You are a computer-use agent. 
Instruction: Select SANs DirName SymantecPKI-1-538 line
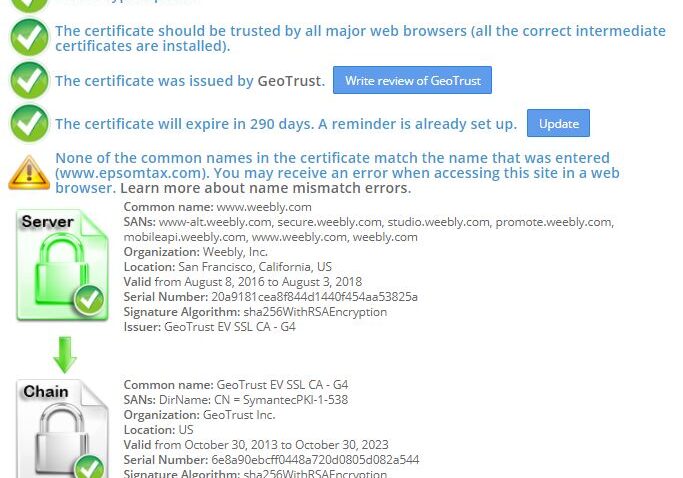[x=236, y=400]
